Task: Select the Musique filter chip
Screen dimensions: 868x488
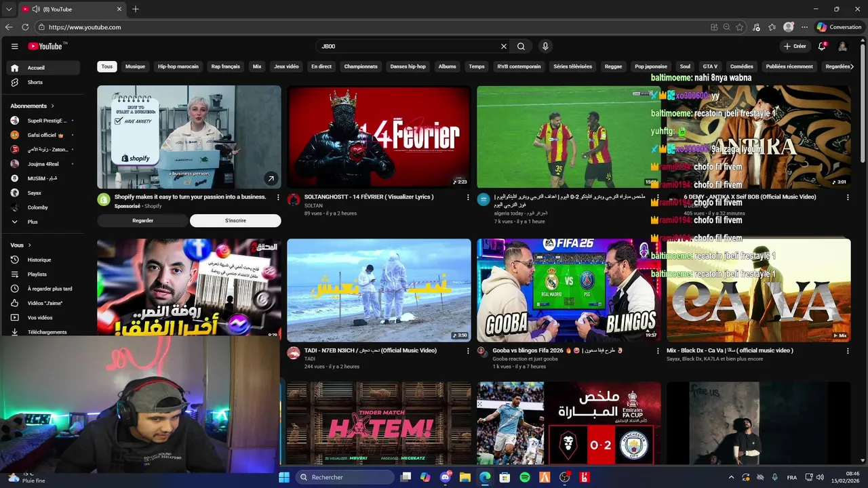Action: pyautogui.click(x=135, y=66)
